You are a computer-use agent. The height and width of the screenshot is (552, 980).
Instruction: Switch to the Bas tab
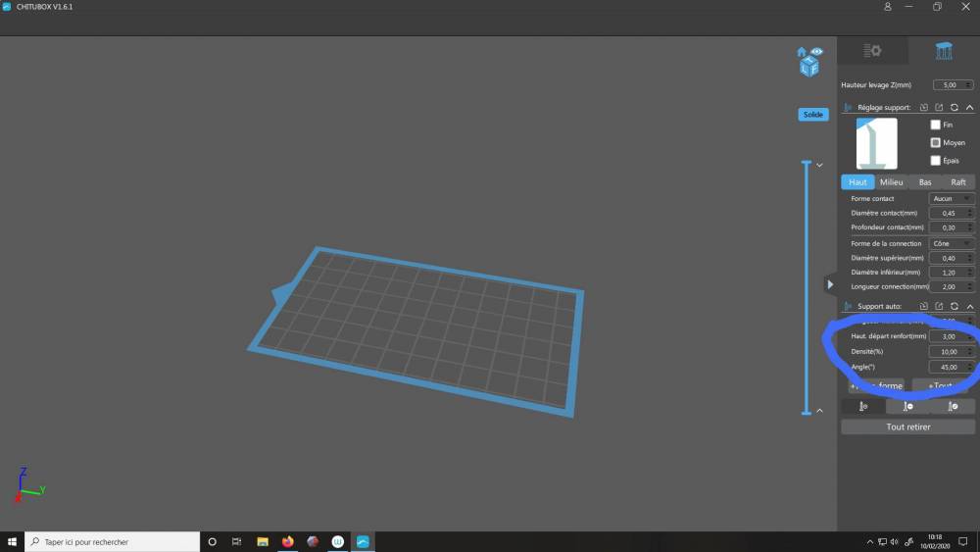pyautogui.click(x=925, y=182)
